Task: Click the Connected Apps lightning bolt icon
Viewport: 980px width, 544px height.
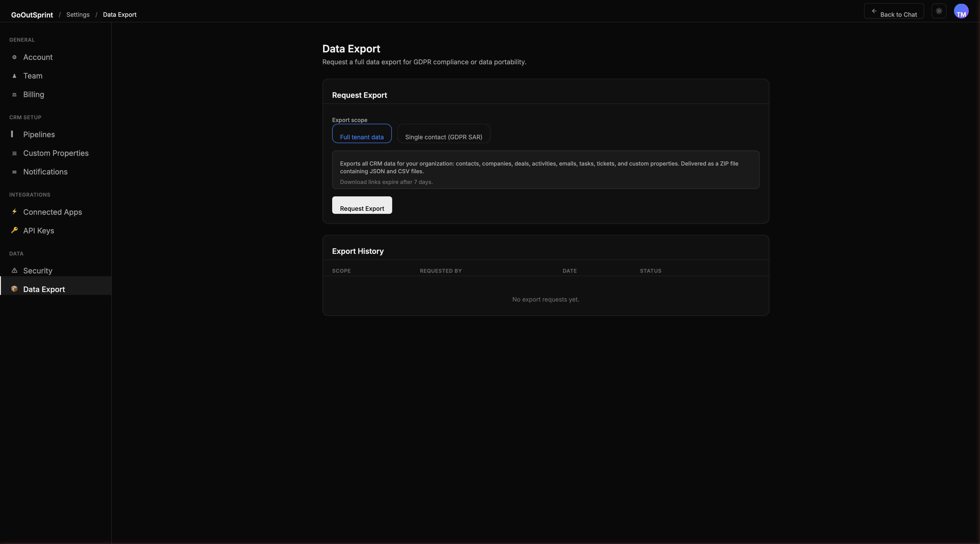Action: [x=14, y=212]
